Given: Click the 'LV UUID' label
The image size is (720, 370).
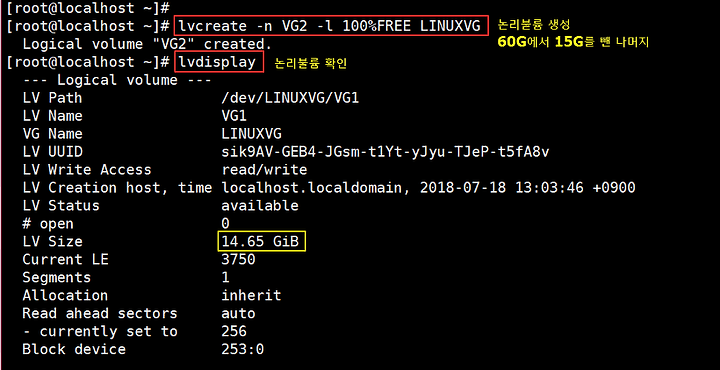Looking at the screenshot, I should click(52, 151).
